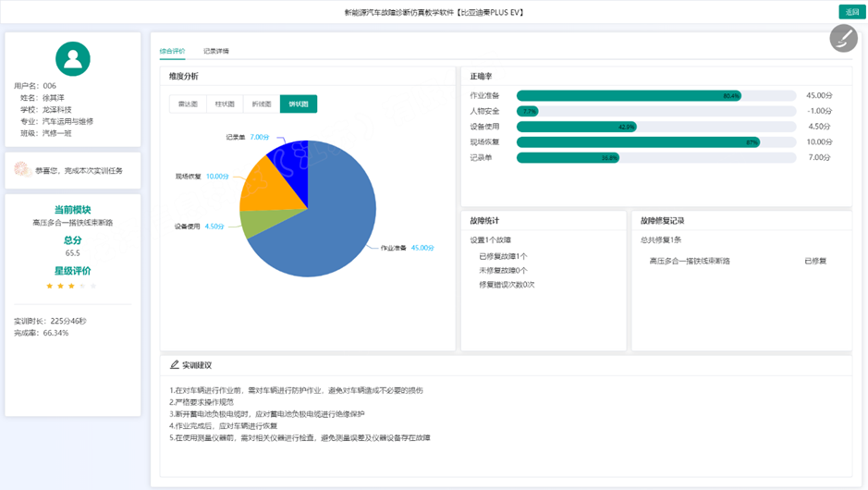Image resolution: width=868 pixels, height=490 pixels.
Task: Click the 返回 button
Action: (852, 12)
